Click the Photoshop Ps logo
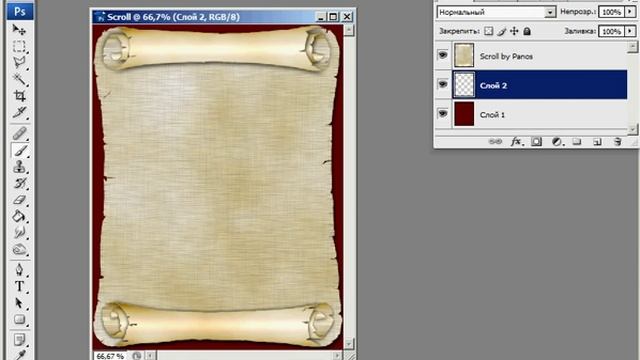 20,11
